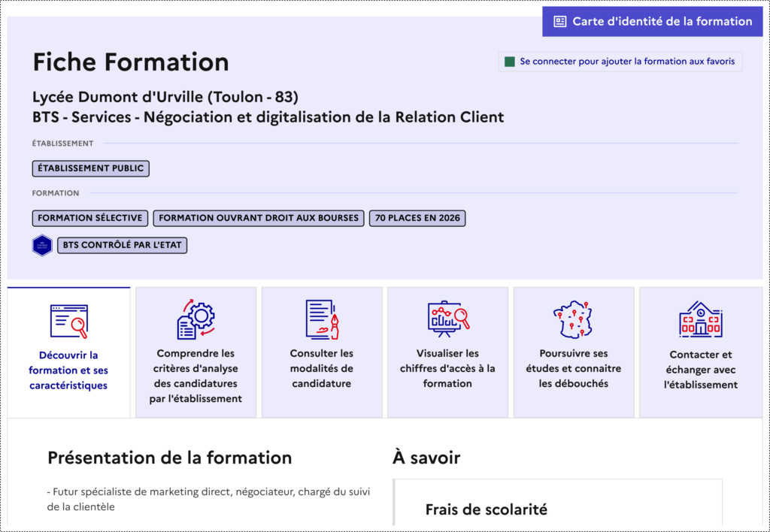The image size is (770, 532).
Task: Click the presentation chart icon for chiffres d'accès
Action: 447,319
